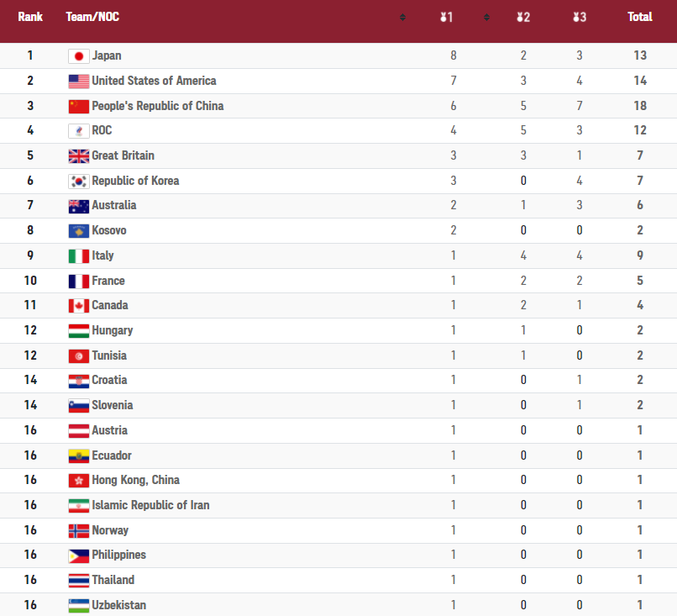Click the gold medal column header
This screenshot has width=677, height=616.
tap(447, 18)
